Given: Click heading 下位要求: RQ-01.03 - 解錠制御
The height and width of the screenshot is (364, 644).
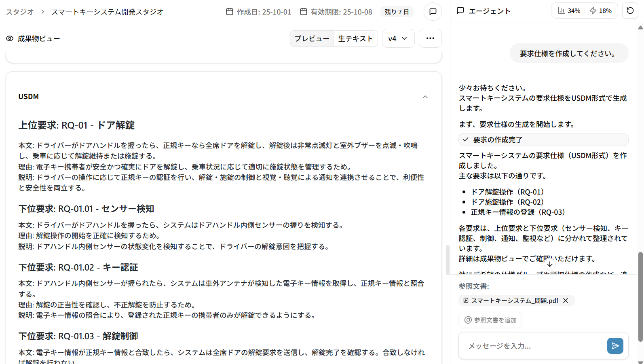Looking at the screenshot, I should [x=78, y=336].
